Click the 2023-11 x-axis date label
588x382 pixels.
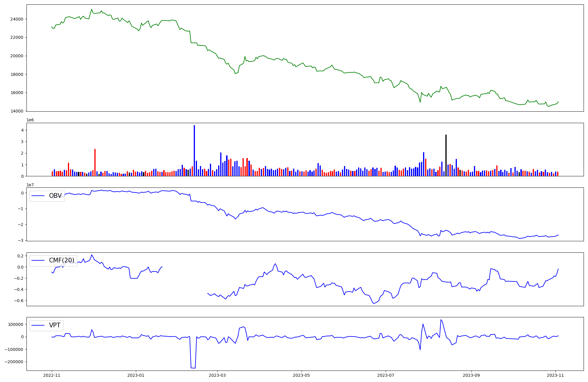coord(555,375)
